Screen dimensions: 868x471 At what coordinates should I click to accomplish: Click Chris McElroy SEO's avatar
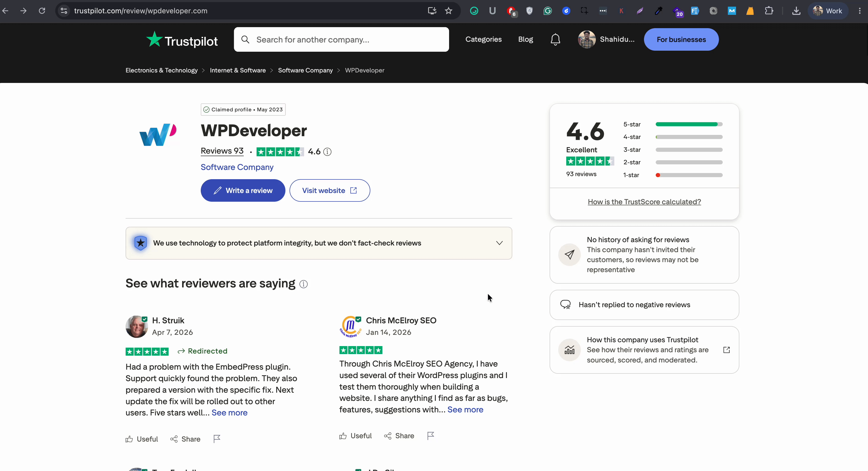point(350,326)
